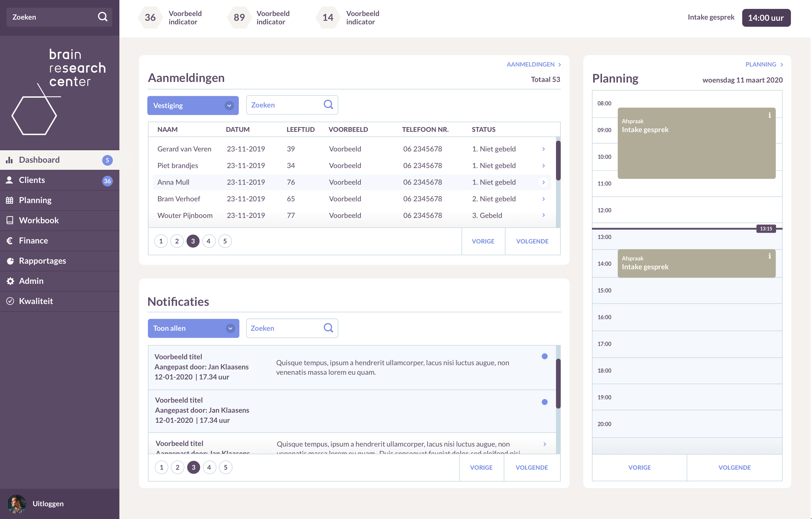Click the Aanmeldingen search magnifier icon
This screenshot has width=812, height=519.
point(328,105)
